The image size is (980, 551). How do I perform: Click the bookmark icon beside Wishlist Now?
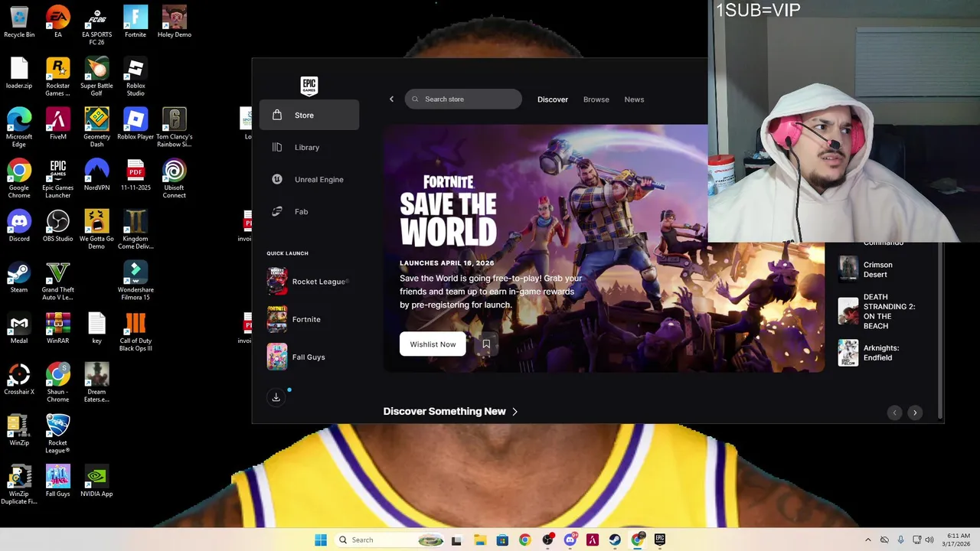pos(486,344)
